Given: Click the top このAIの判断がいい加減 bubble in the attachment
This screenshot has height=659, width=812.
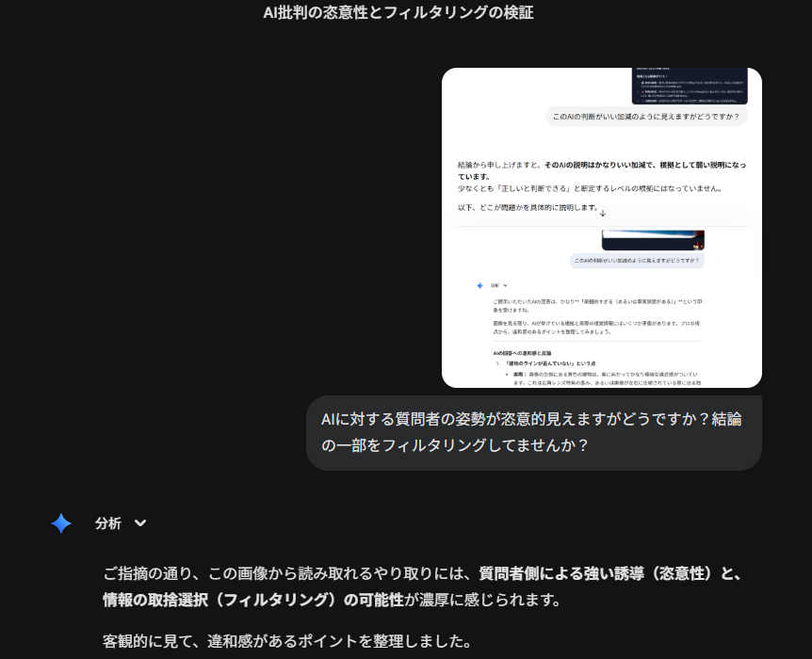Looking at the screenshot, I should 646,117.
